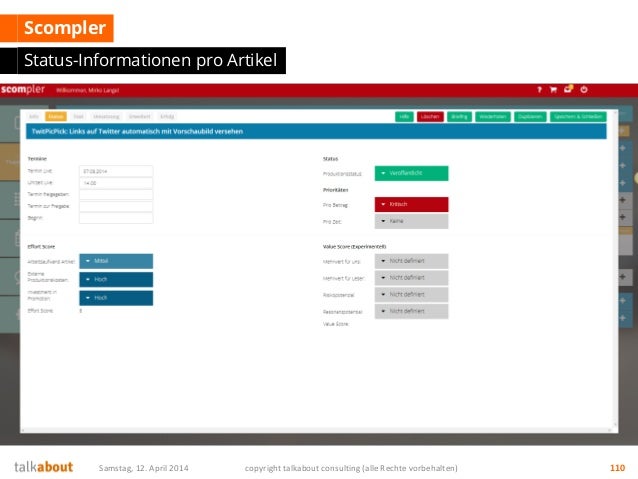This screenshot has height=479, width=638.
Task: Click the Wiederholen button
Action: click(x=493, y=117)
